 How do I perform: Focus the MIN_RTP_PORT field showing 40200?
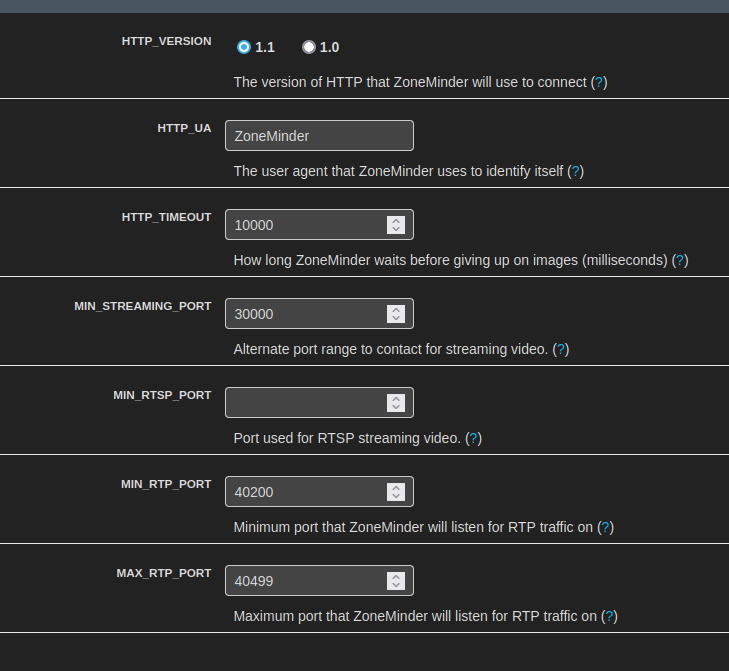click(x=305, y=492)
